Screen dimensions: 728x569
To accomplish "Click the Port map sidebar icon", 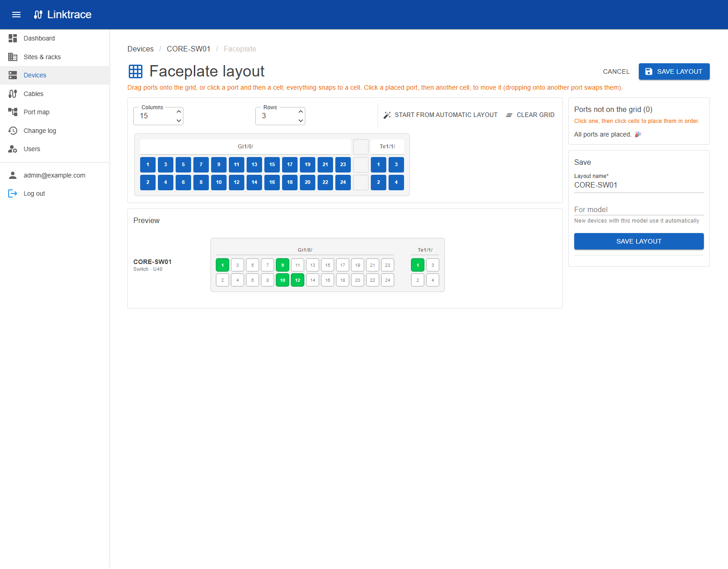I will click(x=13, y=112).
